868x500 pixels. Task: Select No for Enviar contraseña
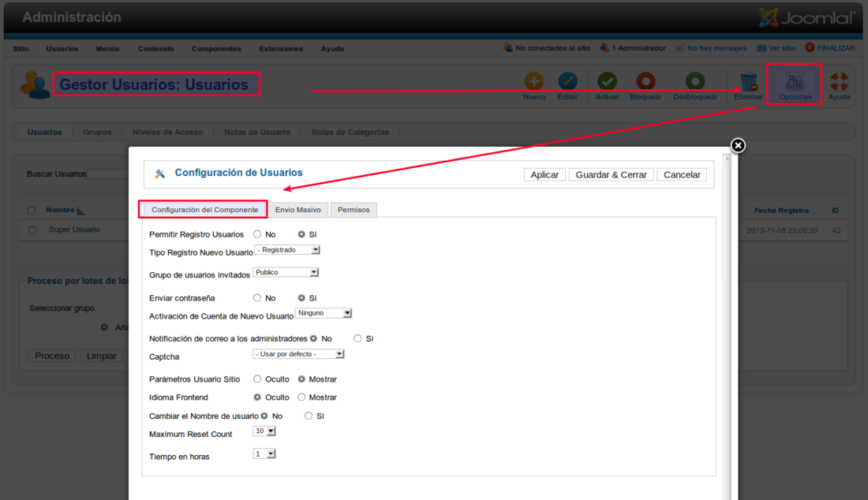click(257, 297)
